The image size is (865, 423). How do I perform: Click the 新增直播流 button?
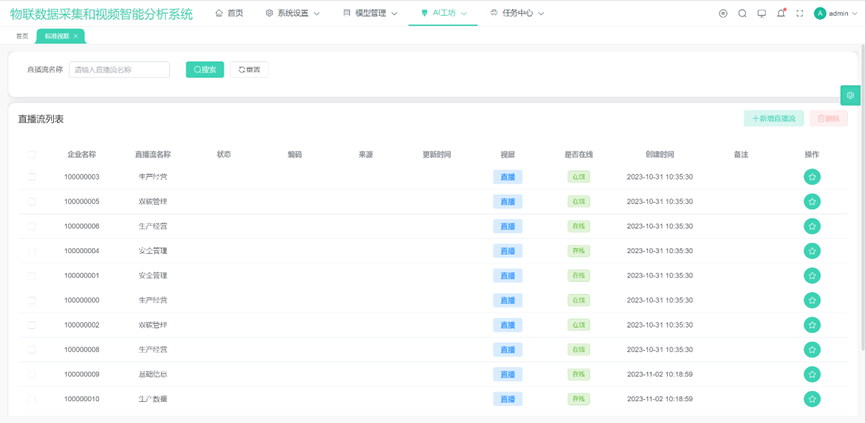point(773,118)
